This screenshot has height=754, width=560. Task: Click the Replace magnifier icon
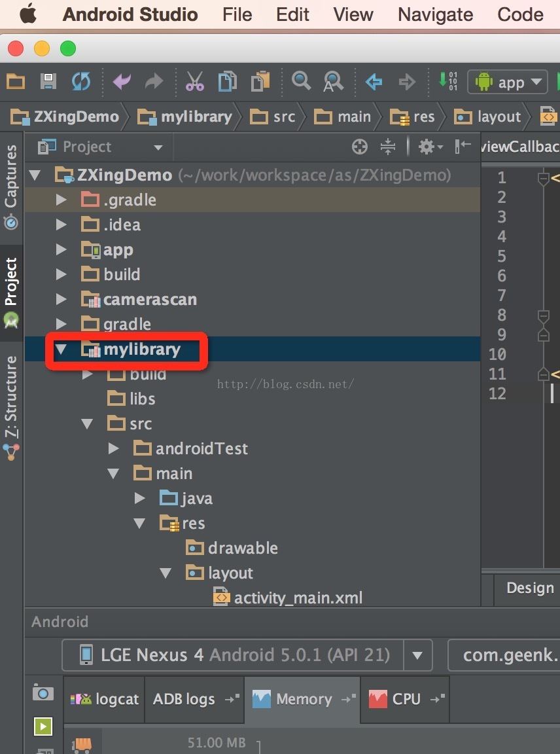point(333,81)
